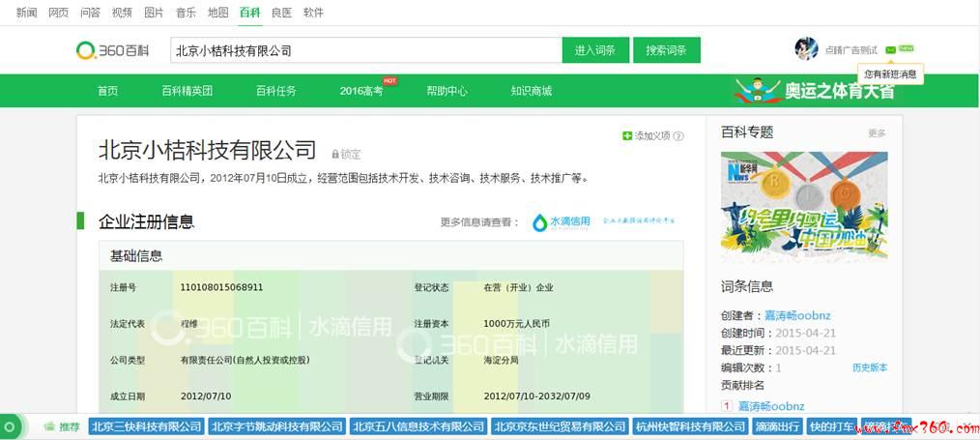980x440 pixels.
Task: Click recommended 快的打车 tag
Action: [x=831, y=426]
